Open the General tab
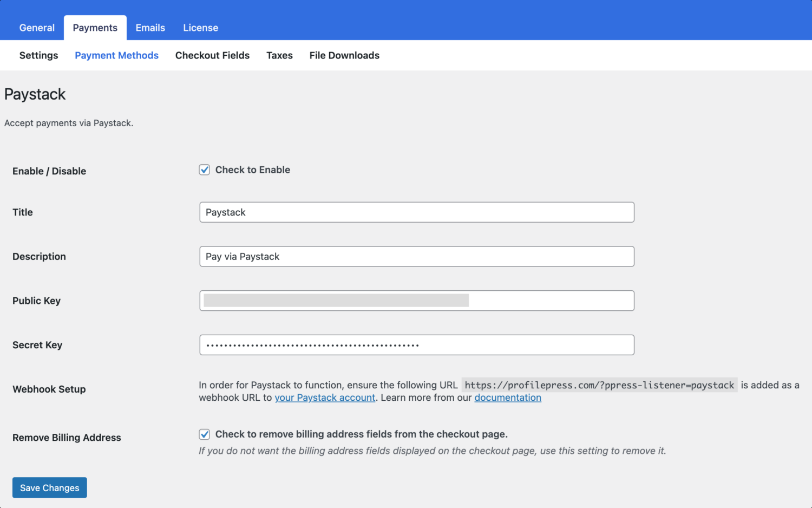 click(37, 28)
